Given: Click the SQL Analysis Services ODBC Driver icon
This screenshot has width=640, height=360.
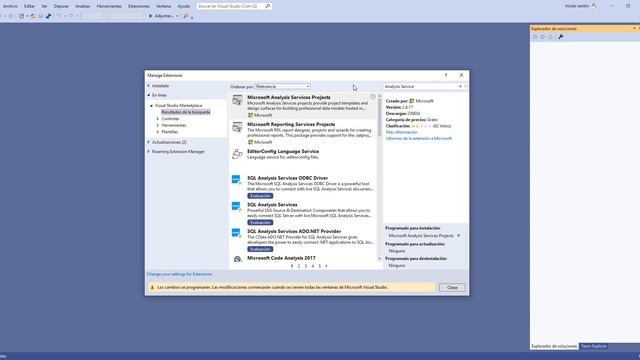Looking at the screenshot, I should pos(236,180).
